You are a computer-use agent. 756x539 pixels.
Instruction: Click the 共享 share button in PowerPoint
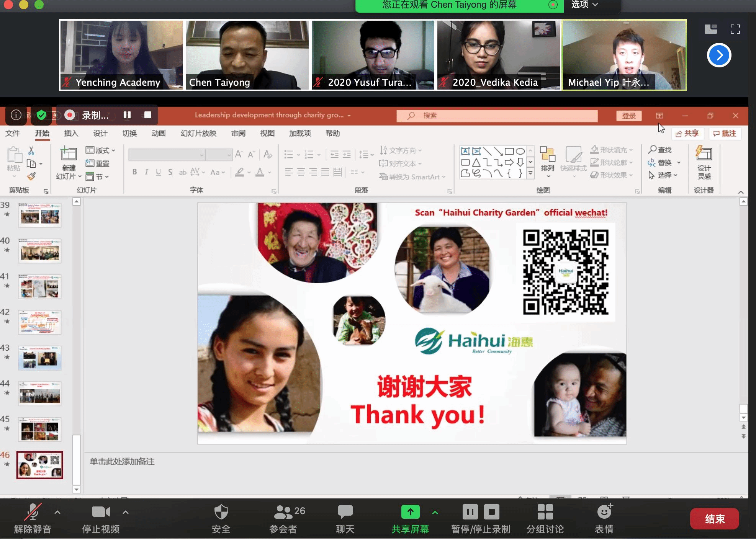point(687,133)
